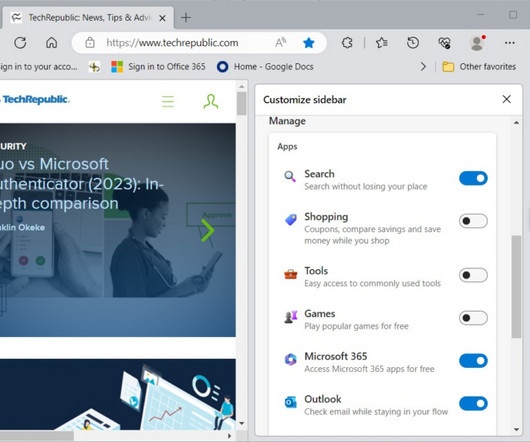Open Browser essentials heart icon
The image size is (530, 442).
point(444,43)
